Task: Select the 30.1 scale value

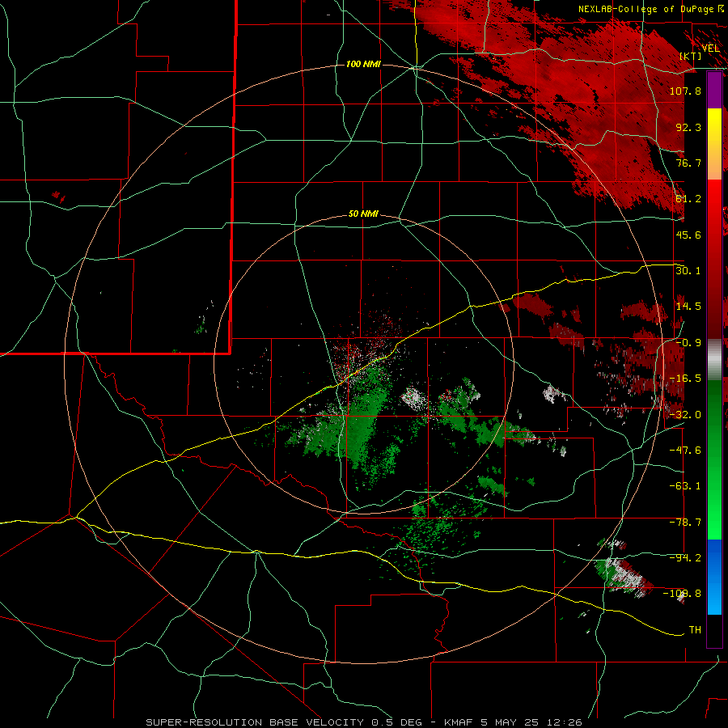Action: coord(688,271)
